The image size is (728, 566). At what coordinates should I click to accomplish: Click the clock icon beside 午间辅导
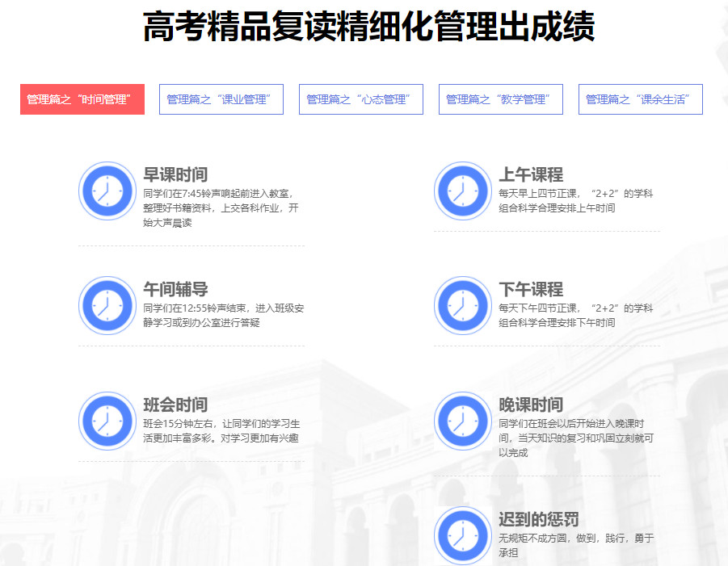(107, 306)
